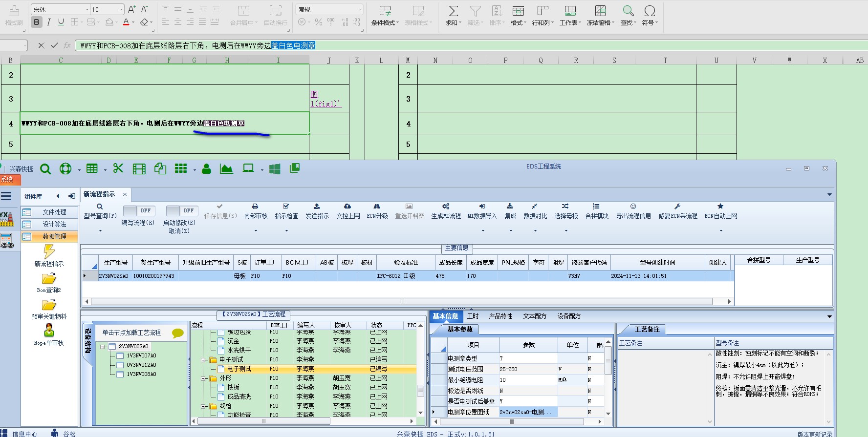
Task: Check the 1V3NV007A0 tree node checkbox
Action: click(x=120, y=356)
